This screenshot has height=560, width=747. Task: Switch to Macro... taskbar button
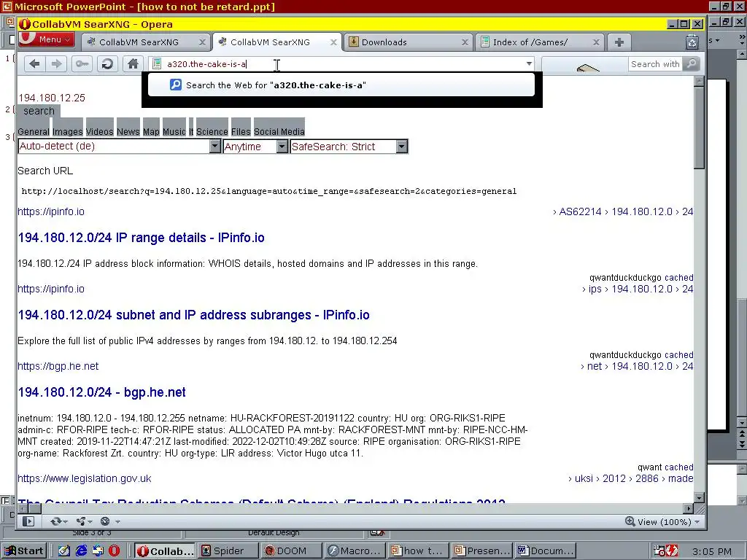pos(354,551)
